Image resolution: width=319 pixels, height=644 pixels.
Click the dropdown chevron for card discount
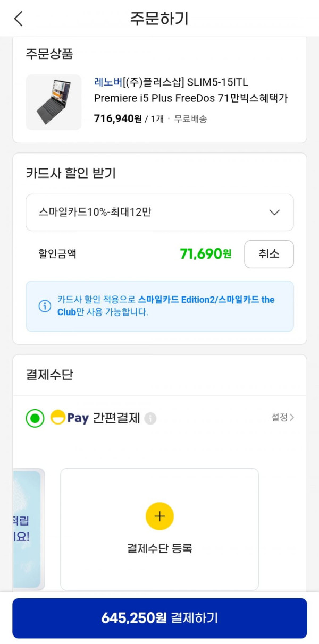(x=274, y=213)
